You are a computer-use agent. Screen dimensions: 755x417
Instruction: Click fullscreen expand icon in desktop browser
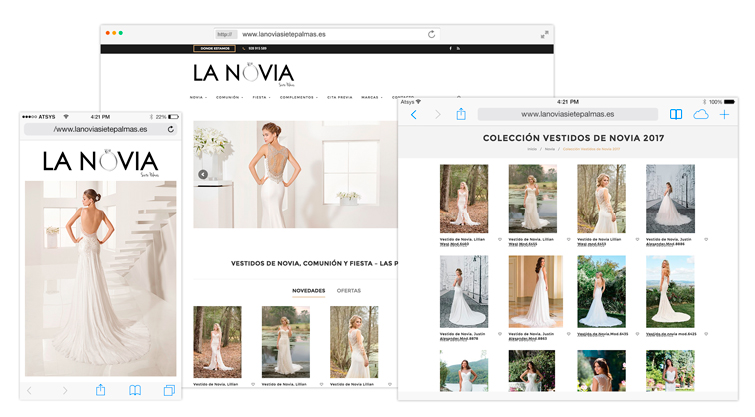click(545, 35)
